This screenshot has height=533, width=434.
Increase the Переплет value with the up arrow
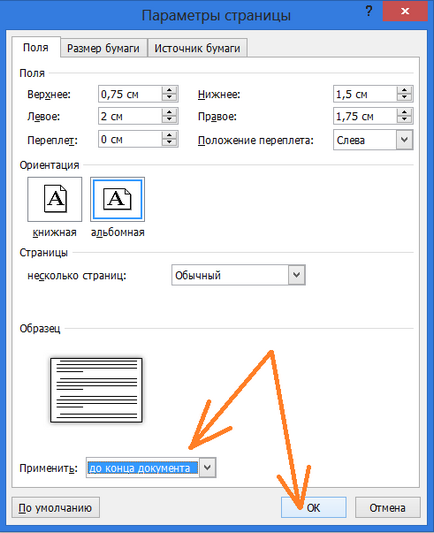tap(169, 135)
